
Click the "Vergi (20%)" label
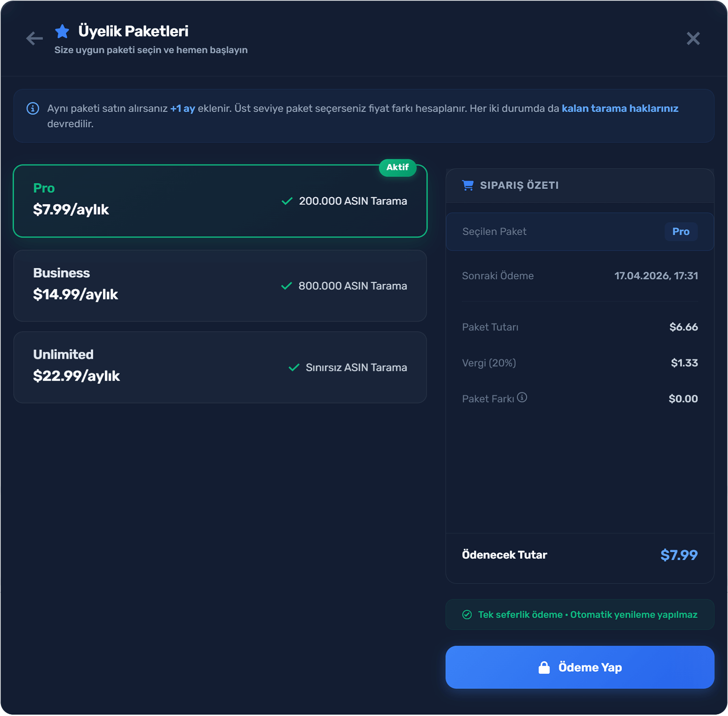tap(489, 363)
